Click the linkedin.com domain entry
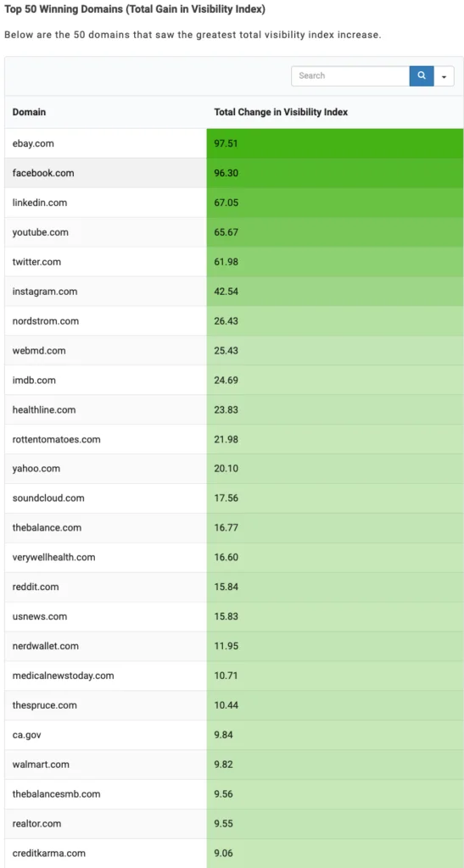Screen dimensions: 464x868 pyautogui.click(x=39, y=203)
